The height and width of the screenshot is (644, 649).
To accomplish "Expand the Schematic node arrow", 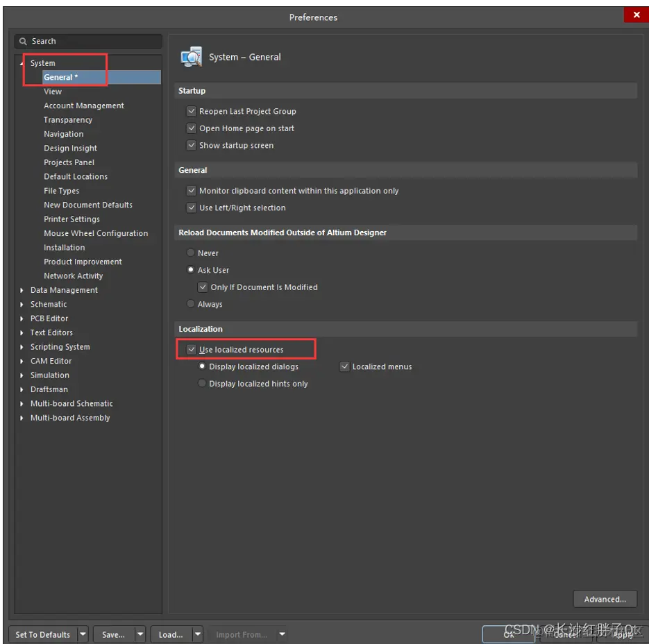I will pyautogui.click(x=22, y=305).
